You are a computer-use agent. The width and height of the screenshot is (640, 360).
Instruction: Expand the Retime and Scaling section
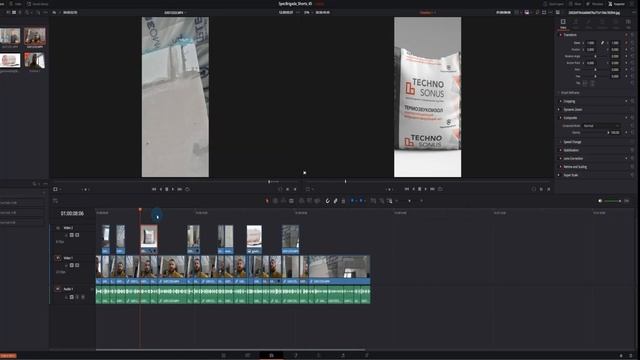560,167
